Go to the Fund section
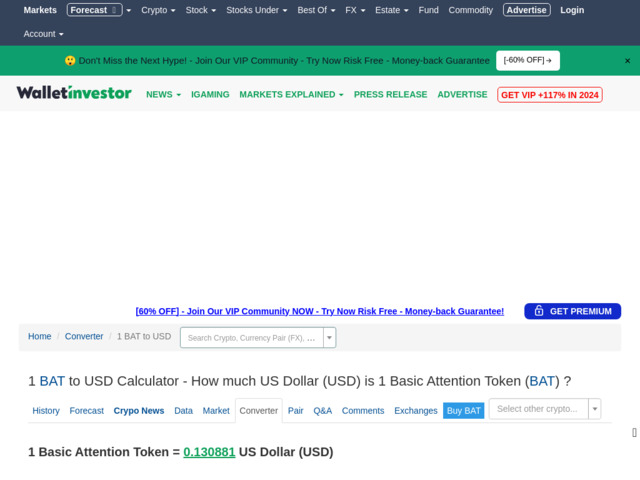 pyautogui.click(x=428, y=10)
